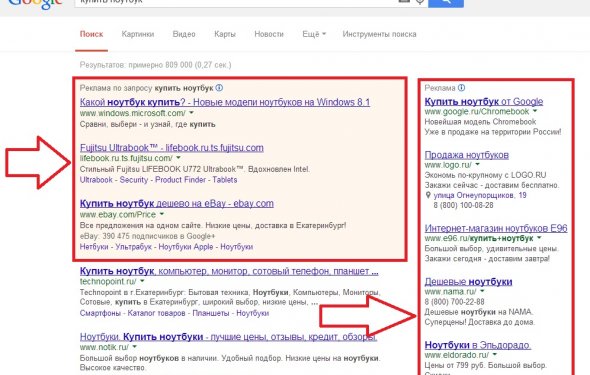
Task: Click the 'Планшеты' sitelink under technopoint
Action: 211,313
